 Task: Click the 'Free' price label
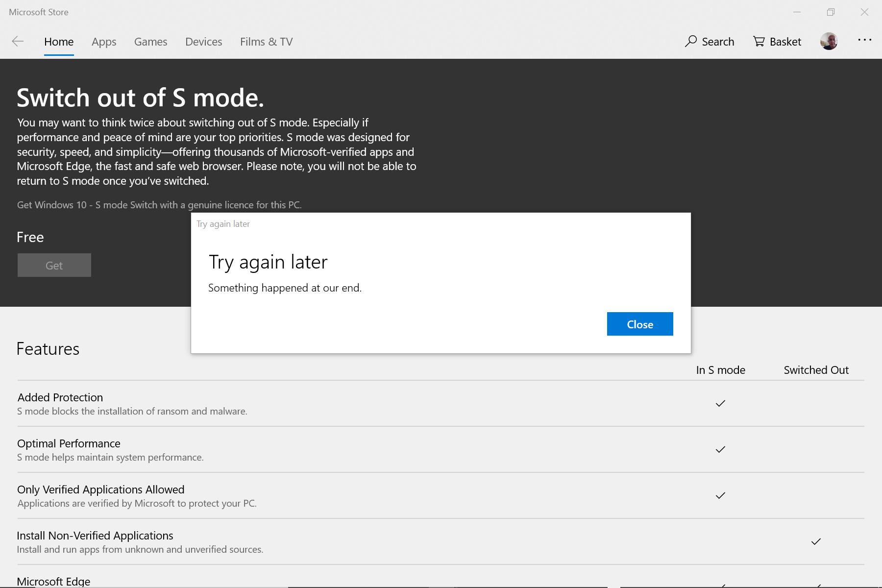[30, 237]
